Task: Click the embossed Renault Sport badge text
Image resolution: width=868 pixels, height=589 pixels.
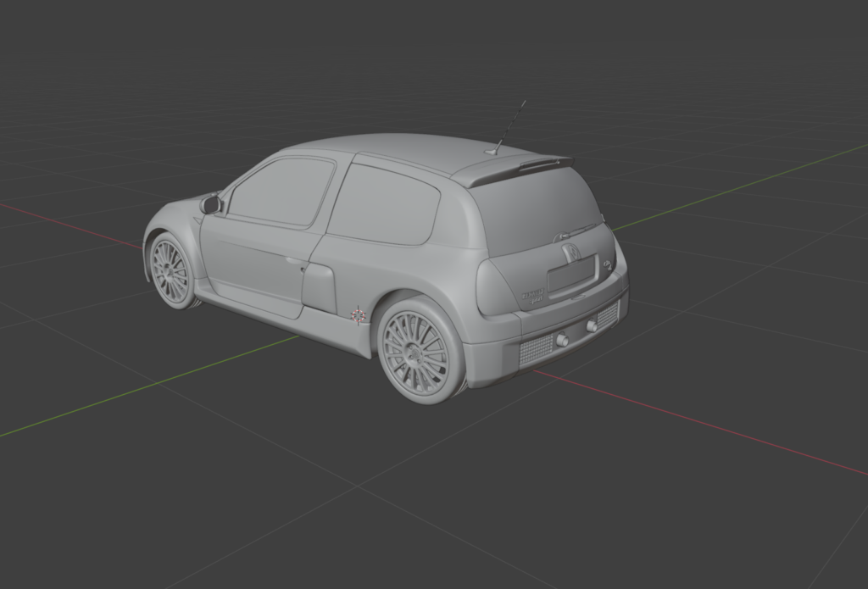Action: pos(533,297)
